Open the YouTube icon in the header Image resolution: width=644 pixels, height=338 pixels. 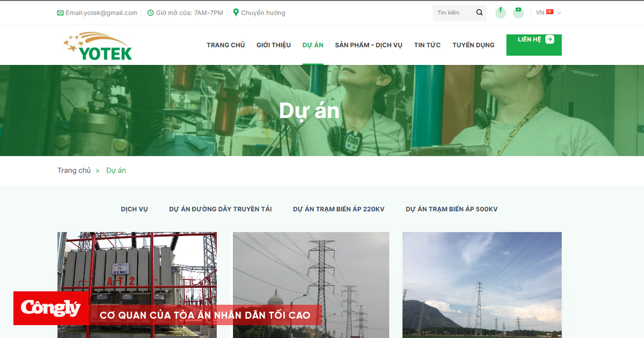(x=518, y=12)
